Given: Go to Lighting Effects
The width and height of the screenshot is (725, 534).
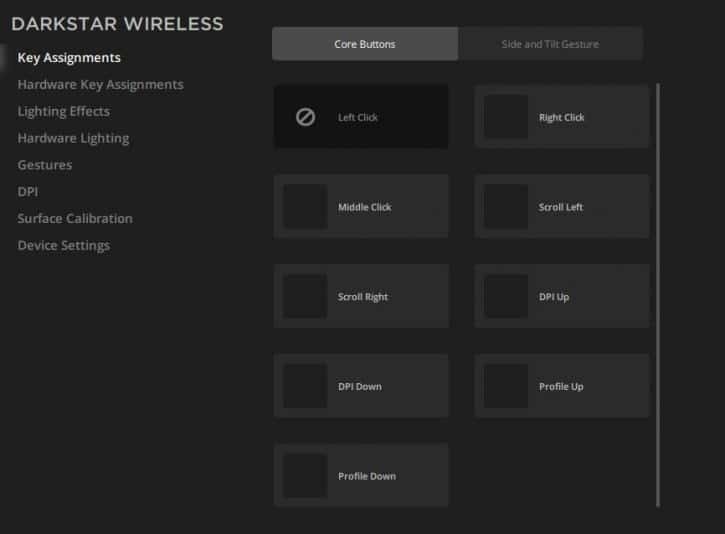Looking at the screenshot, I should tap(64, 111).
